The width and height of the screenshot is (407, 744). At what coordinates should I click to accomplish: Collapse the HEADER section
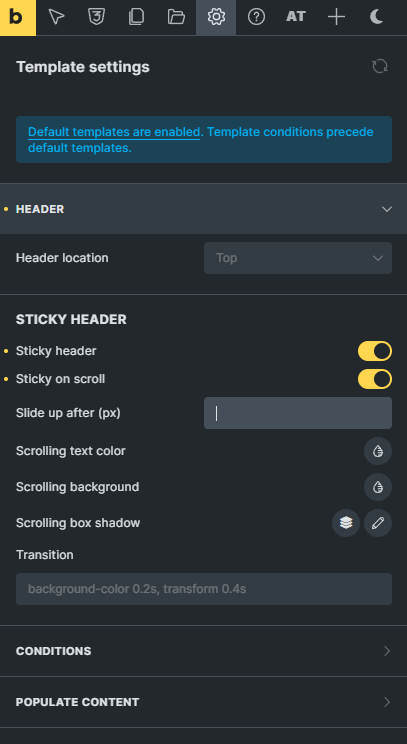click(204, 209)
